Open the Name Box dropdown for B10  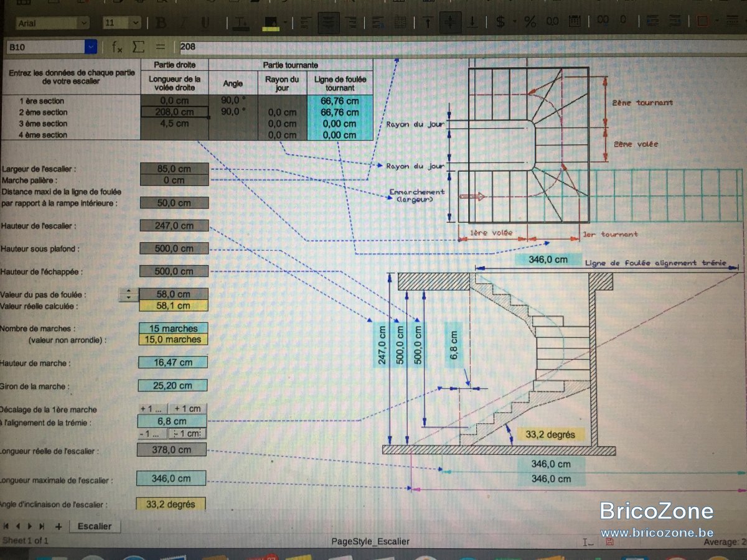coord(91,47)
